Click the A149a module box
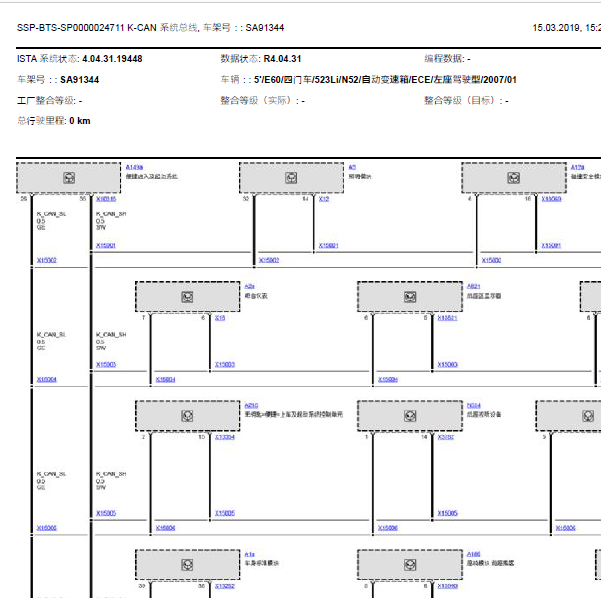Image resolution: width=601 pixels, height=598 pixels. [69, 178]
